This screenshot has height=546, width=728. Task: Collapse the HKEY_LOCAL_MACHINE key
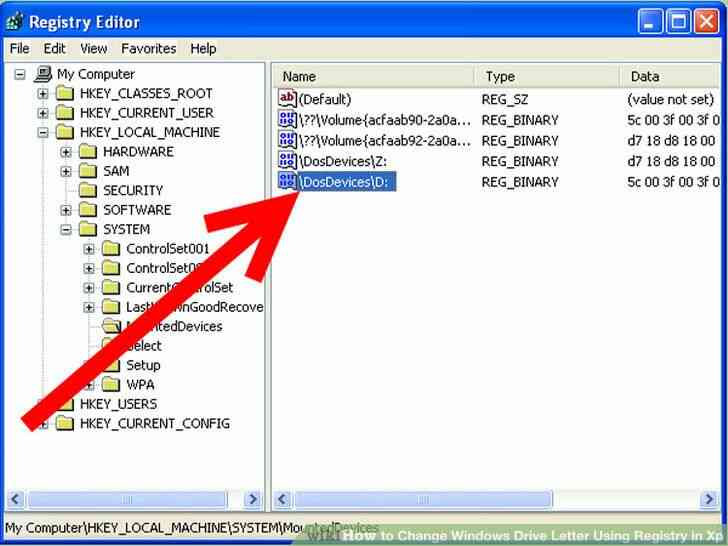[x=43, y=133]
